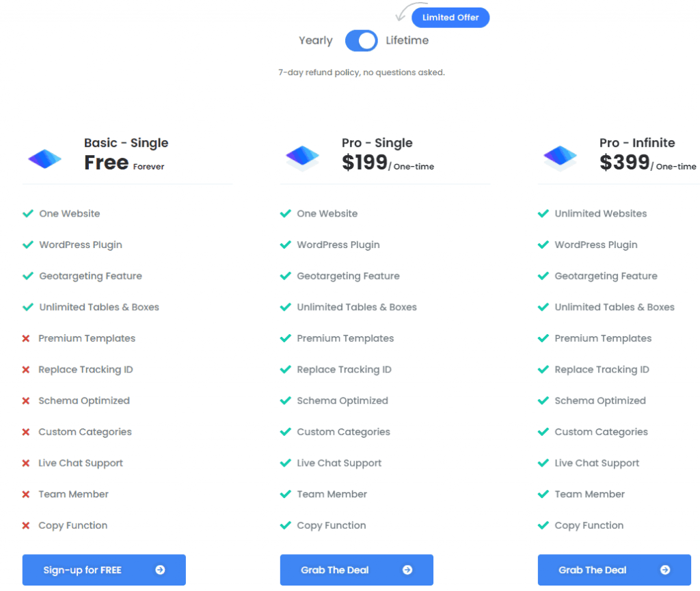700x591 pixels.
Task: Click the Basic - Single plan logo icon
Action: pos(44,159)
